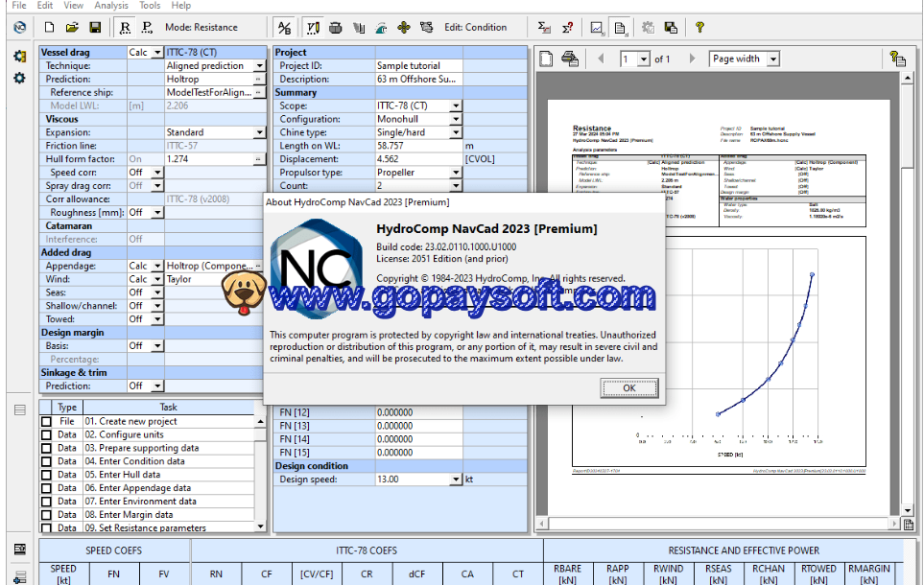
Task: Click the Prediction Holtrop browse button
Action: [258, 79]
